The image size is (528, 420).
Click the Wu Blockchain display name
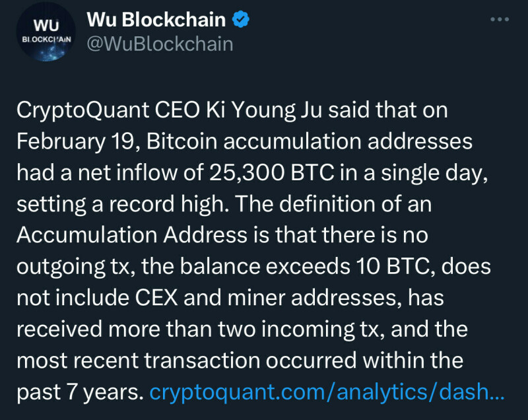pos(156,20)
